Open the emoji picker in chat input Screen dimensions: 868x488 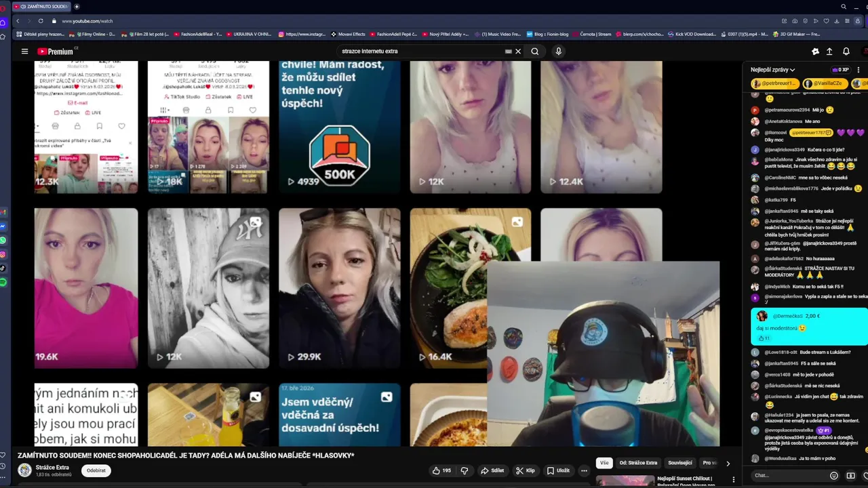(x=833, y=475)
